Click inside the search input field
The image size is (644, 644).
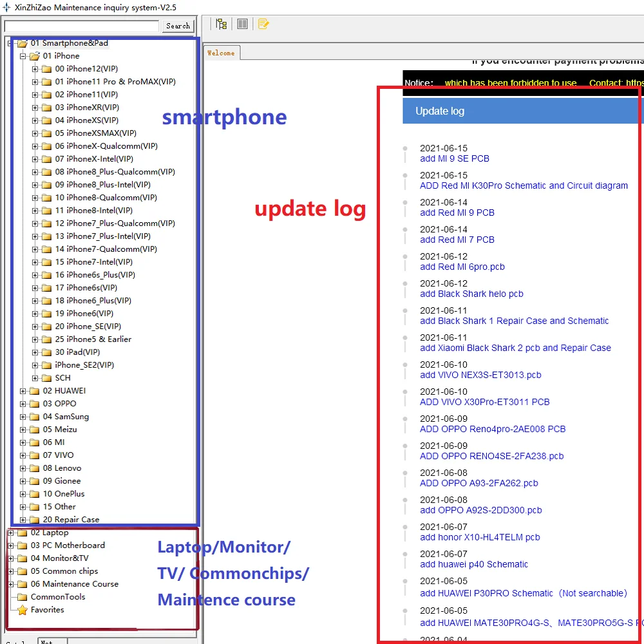[80, 25]
